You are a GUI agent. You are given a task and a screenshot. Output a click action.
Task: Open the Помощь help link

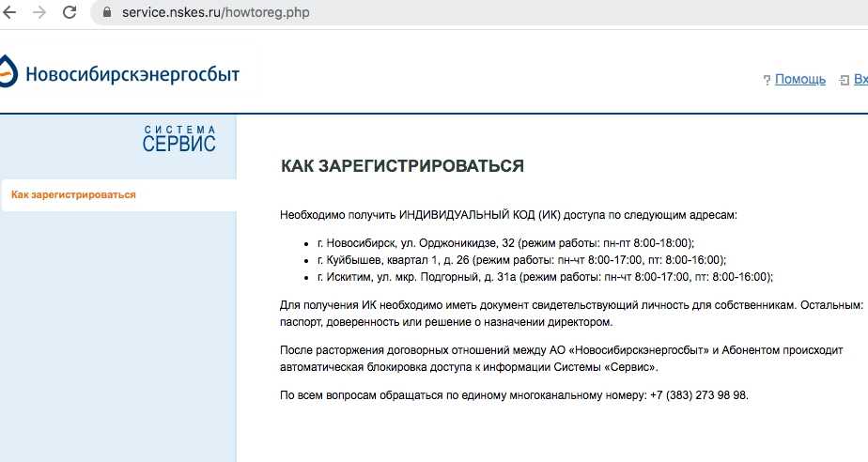tap(800, 79)
